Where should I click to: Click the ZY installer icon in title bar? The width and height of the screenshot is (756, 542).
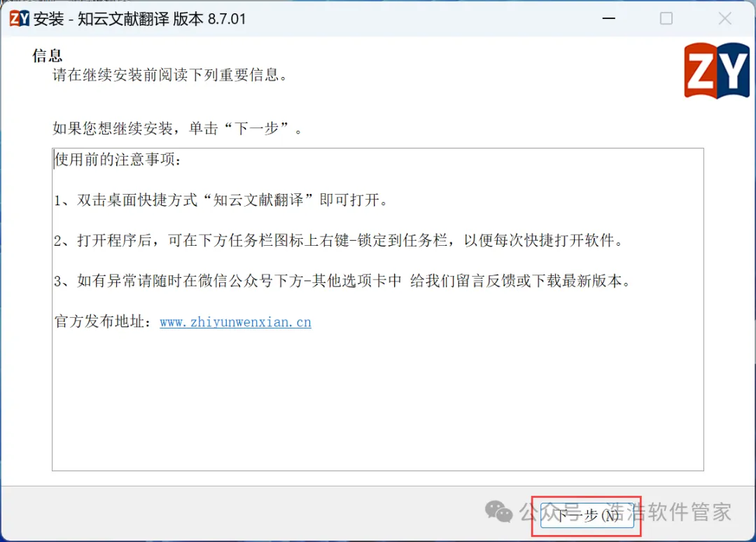(x=20, y=19)
